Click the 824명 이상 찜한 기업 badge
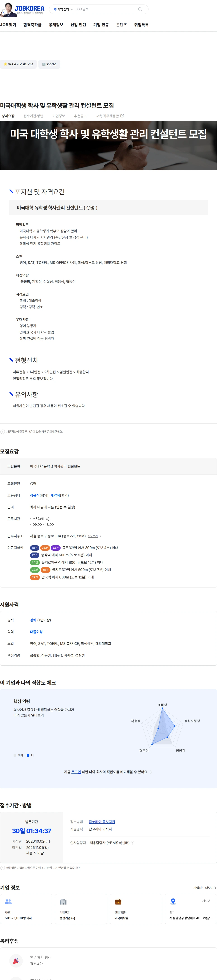Image resolution: width=217 pixels, height=980 pixels. 18,64
